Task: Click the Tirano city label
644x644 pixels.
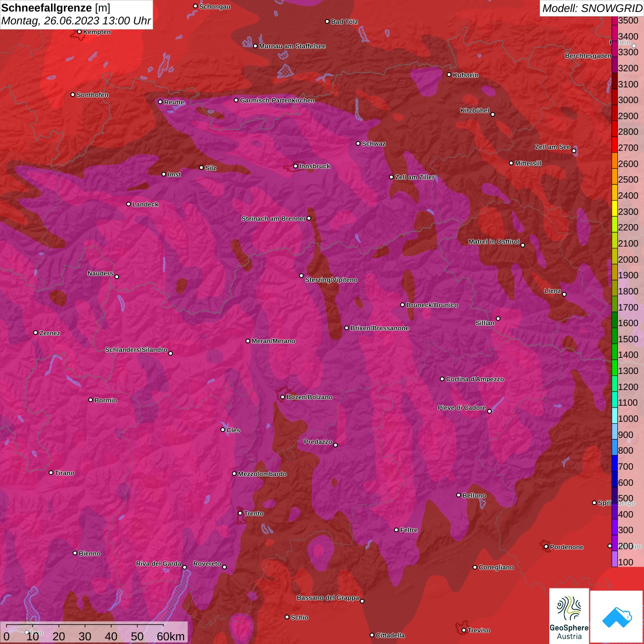Action: click(x=64, y=473)
